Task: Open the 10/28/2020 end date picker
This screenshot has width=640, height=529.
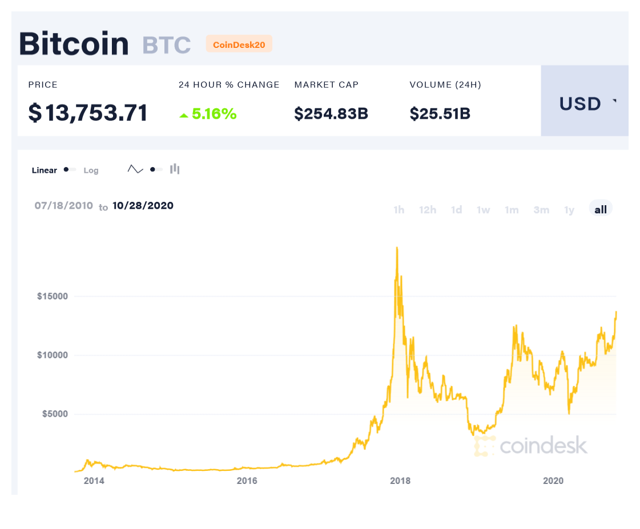Action: click(x=143, y=205)
